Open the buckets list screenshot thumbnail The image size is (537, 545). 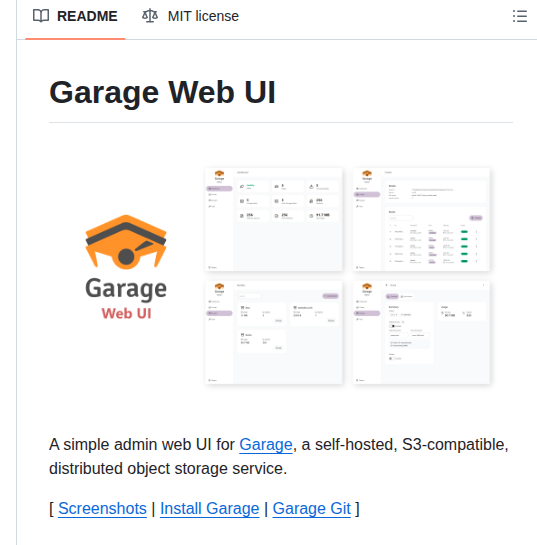(x=274, y=332)
